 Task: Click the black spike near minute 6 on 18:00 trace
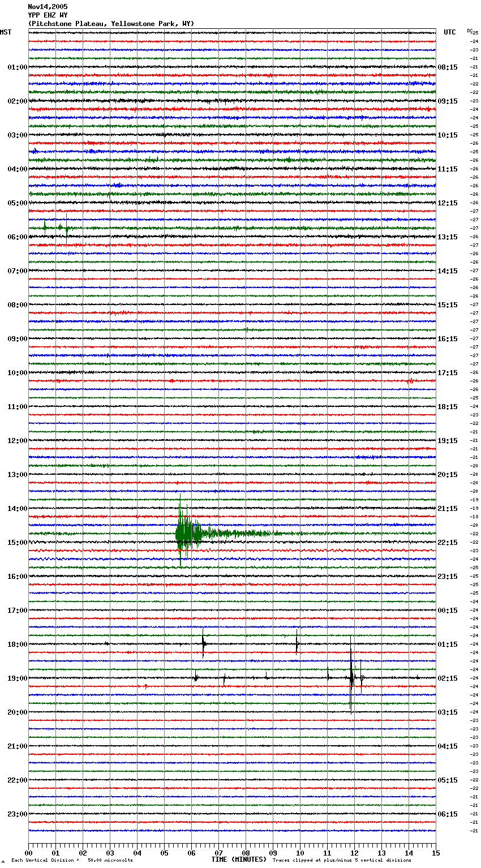tap(203, 643)
